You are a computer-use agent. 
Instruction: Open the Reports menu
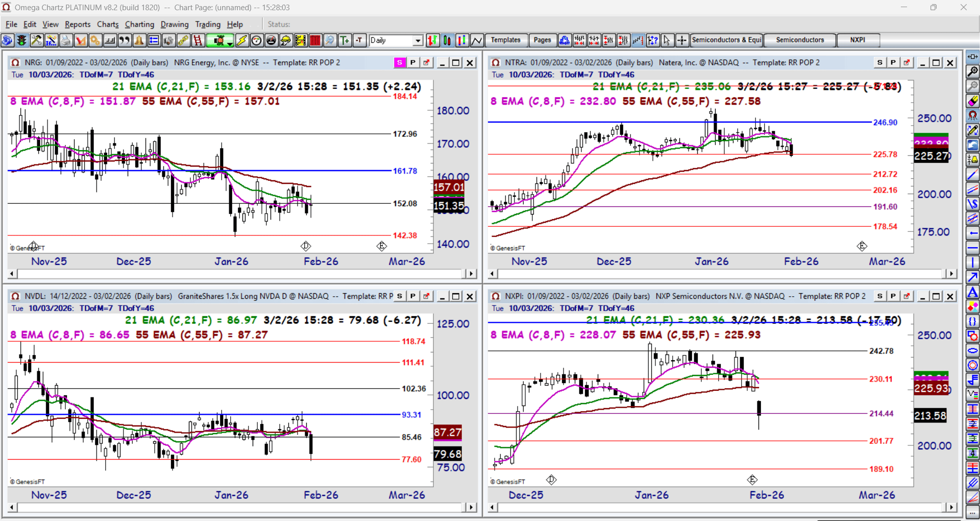coord(78,24)
